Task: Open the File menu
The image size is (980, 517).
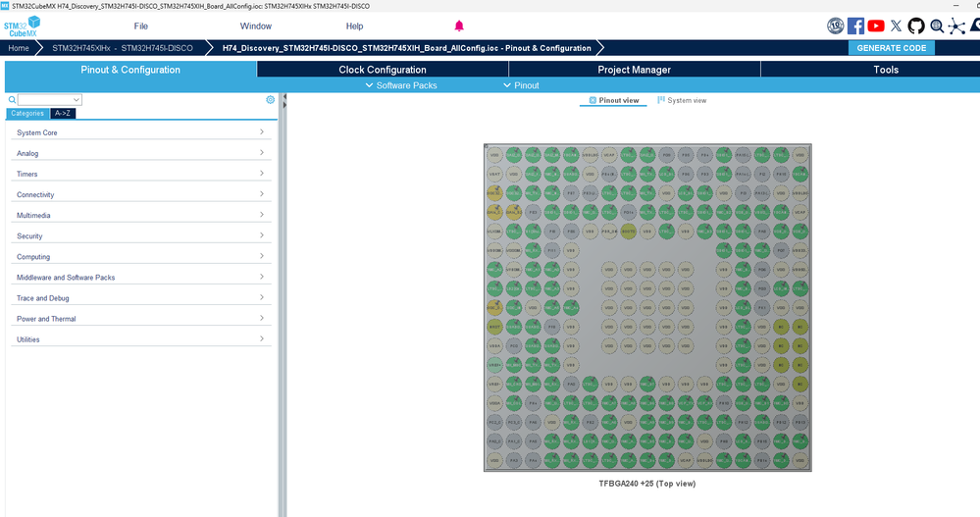Action: pyautogui.click(x=140, y=26)
